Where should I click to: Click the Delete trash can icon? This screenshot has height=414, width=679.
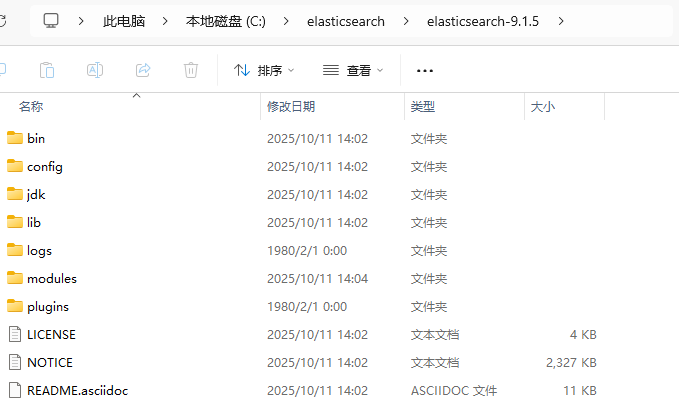point(191,70)
